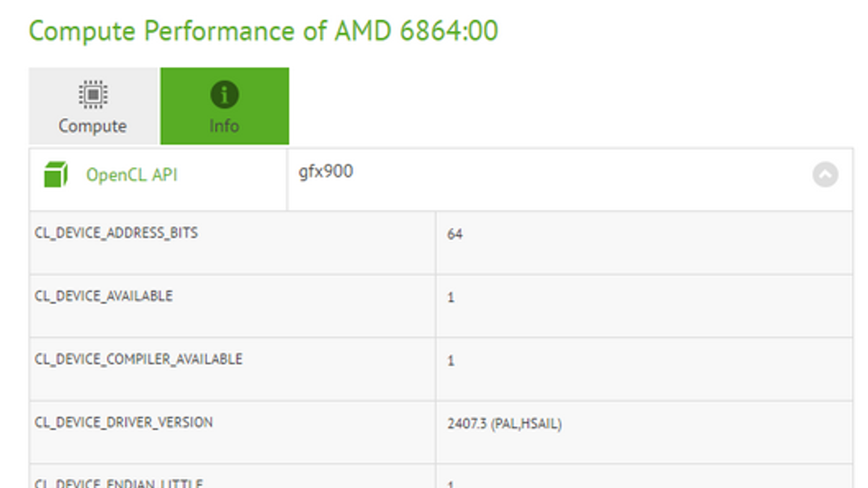The image size is (868, 488).
Task: Select the CL_DEVICE_DRIVER_VERSION row label
Action: point(124,422)
